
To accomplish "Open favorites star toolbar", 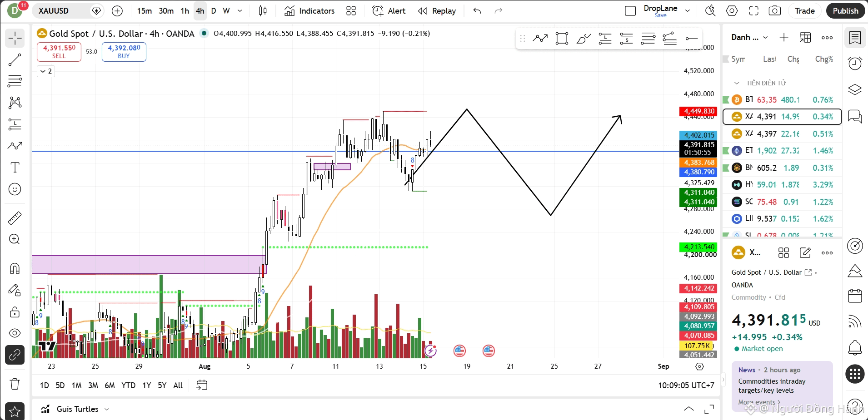I will click(15, 411).
